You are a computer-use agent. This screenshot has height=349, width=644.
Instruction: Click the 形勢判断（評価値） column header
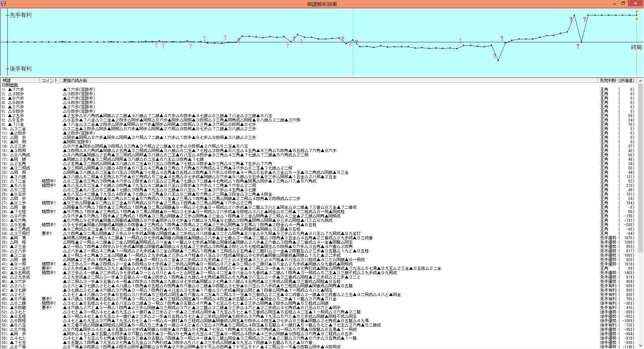(x=617, y=81)
